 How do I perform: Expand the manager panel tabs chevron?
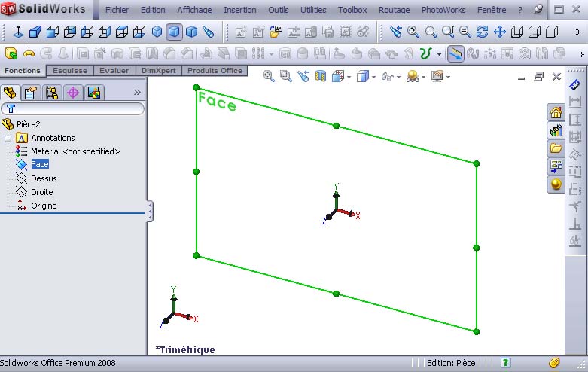137,93
